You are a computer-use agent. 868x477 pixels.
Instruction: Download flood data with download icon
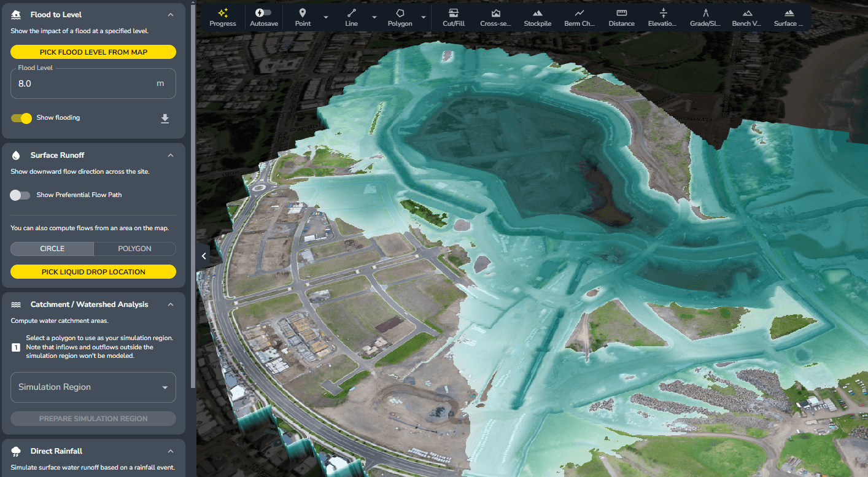point(165,118)
